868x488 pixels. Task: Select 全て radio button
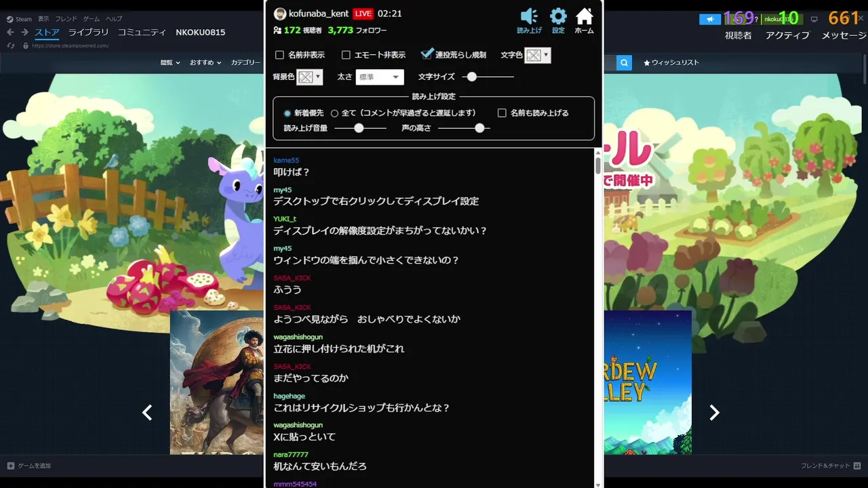pos(334,113)
